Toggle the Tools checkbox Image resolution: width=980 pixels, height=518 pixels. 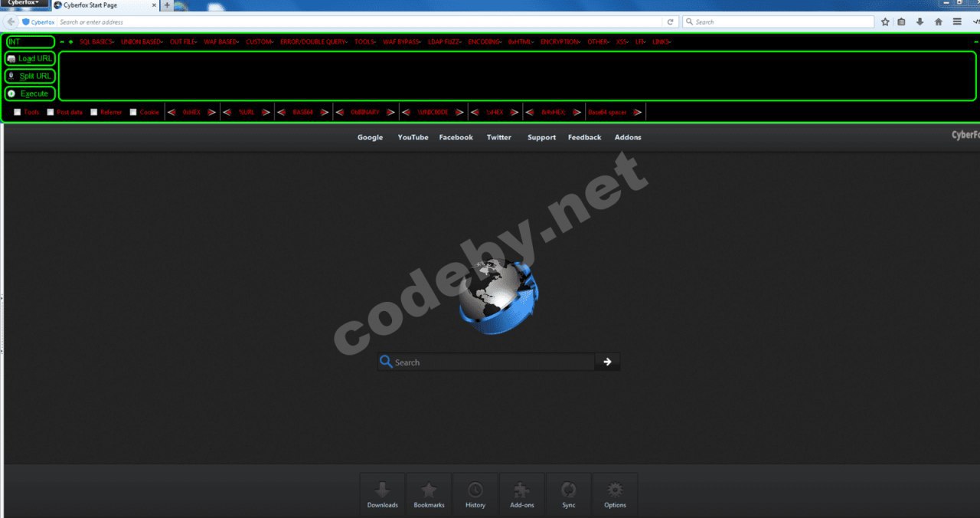(18, 112)
